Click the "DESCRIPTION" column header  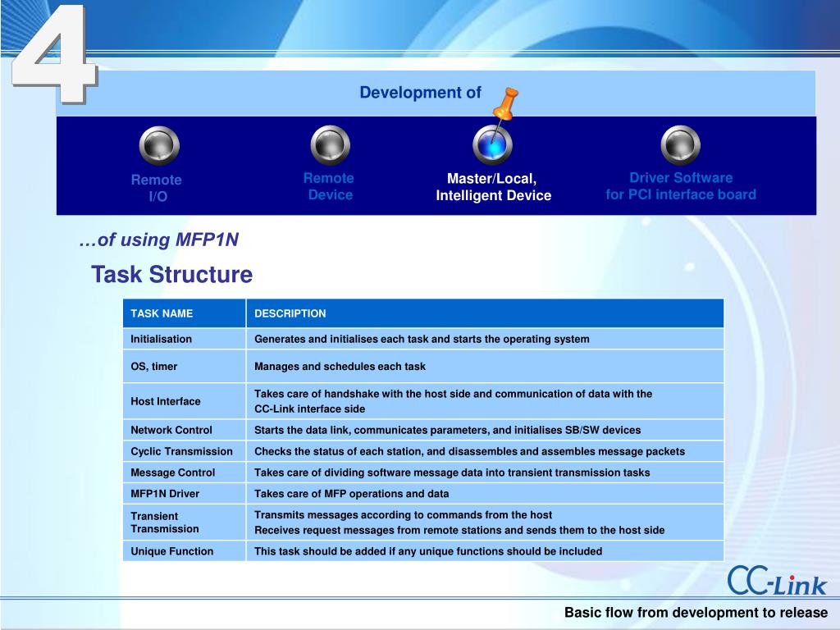click(x=485, y=313)
